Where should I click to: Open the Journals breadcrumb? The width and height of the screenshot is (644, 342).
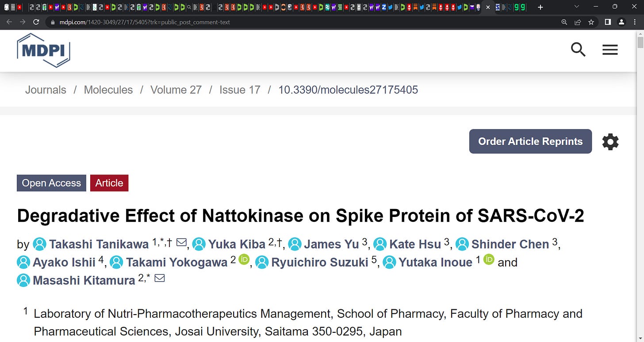tap(46, 90)
